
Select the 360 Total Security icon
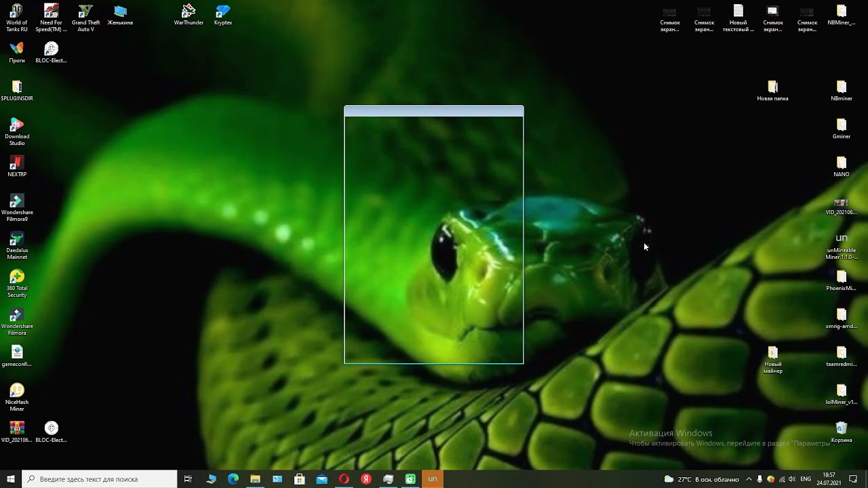17,283
